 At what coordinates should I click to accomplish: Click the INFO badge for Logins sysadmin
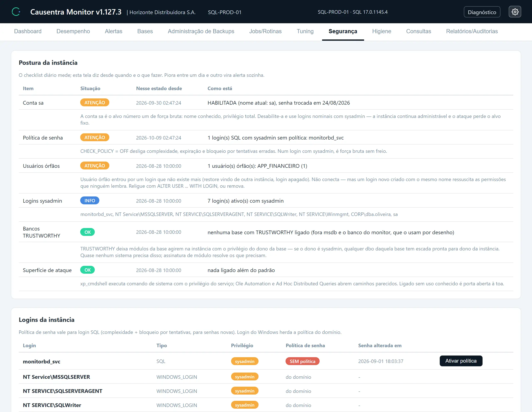[90, 200]
